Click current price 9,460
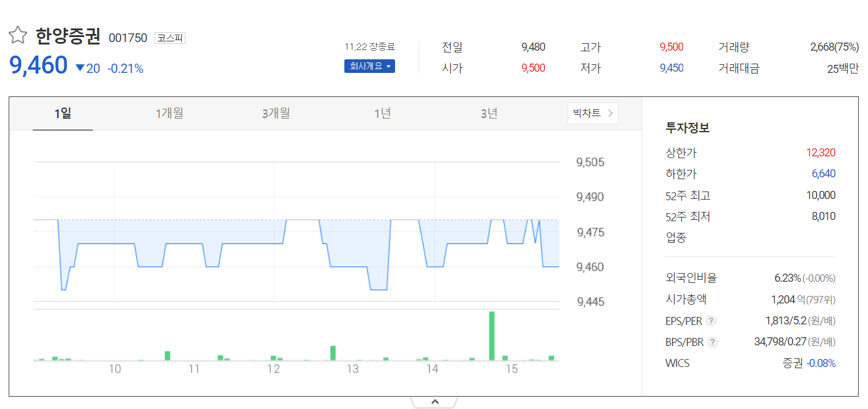 (x=38, y=65)
